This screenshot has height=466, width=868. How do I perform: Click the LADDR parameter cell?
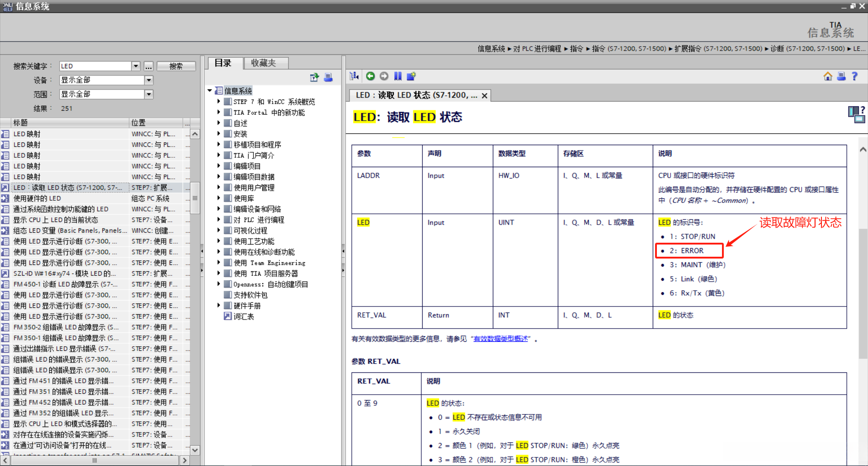(x=387, y=190)
